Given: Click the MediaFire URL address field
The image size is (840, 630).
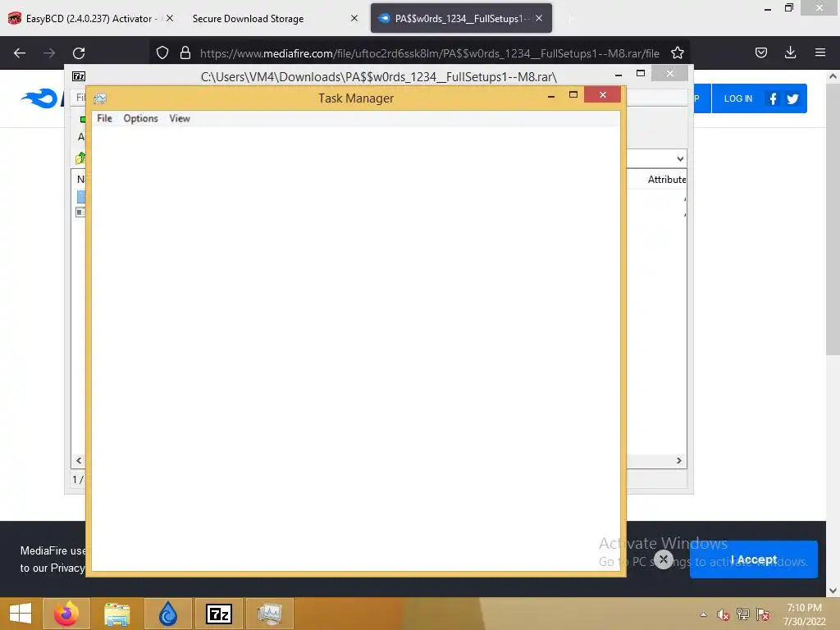Looking at the screenshot, I should [x=430, y=53].
